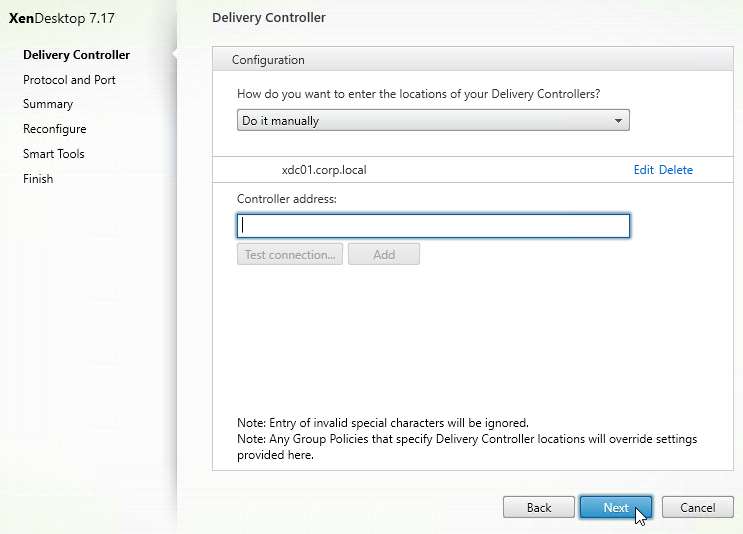This screenshot has height=534, width=743.
Task: Select the Delivery Controller step in sidebar
Action: (x=76, y=55)
